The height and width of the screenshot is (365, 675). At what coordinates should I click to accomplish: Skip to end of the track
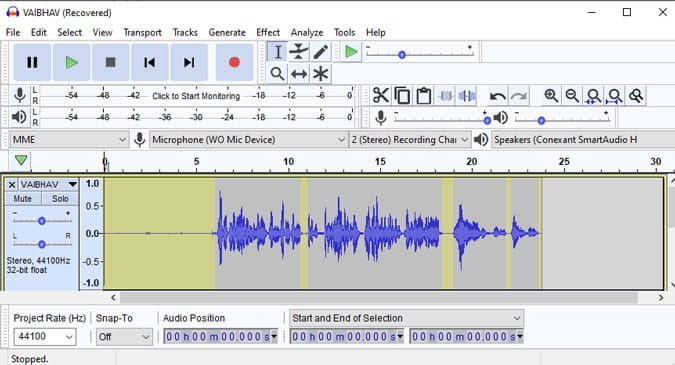click(x=189, y=62)
